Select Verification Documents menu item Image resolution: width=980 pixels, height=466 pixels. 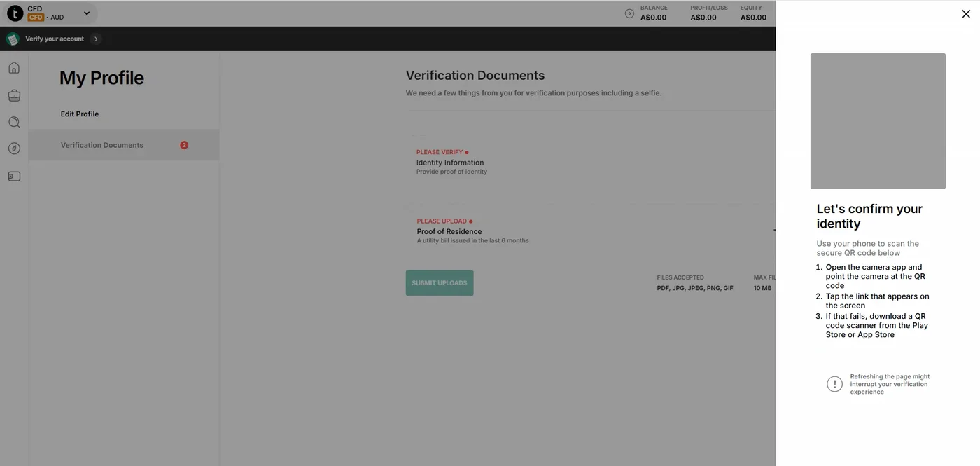point(124,145)
